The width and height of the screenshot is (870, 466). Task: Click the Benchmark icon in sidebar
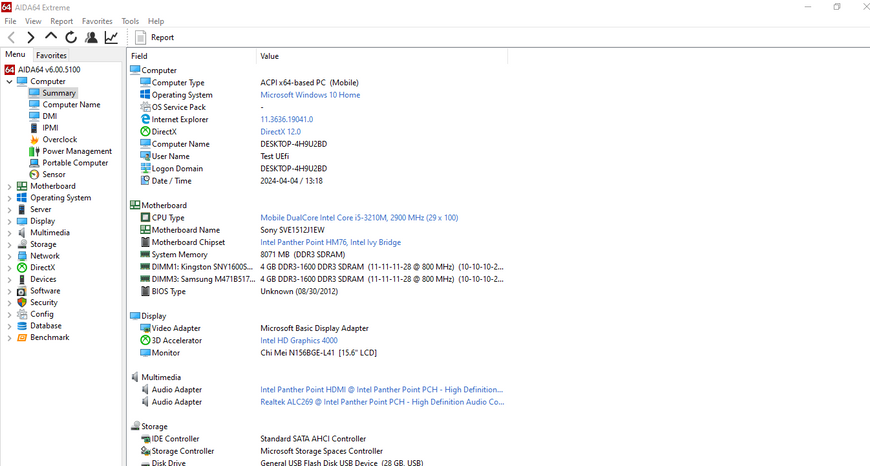pyautogui.click(x=22, y=337)
